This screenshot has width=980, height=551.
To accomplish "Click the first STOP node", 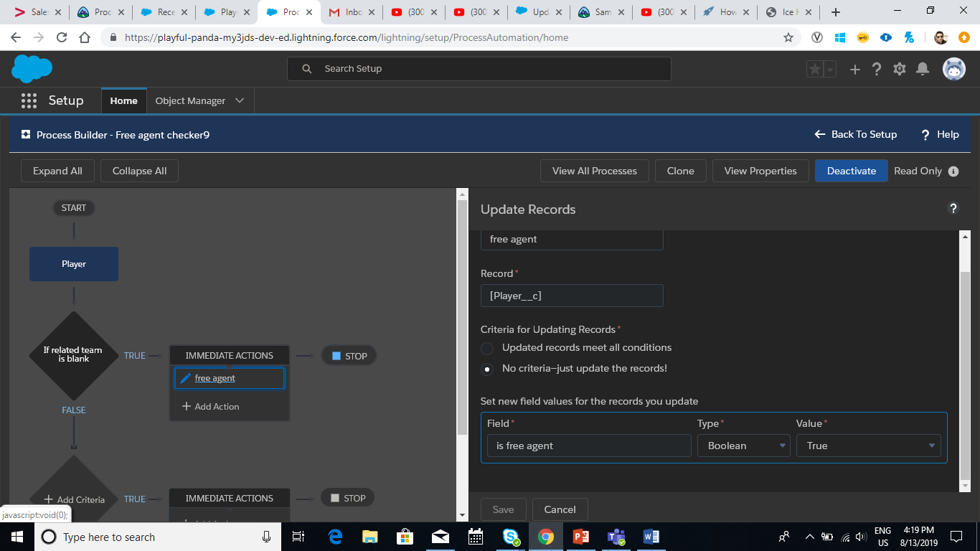I will pos(349,356).
